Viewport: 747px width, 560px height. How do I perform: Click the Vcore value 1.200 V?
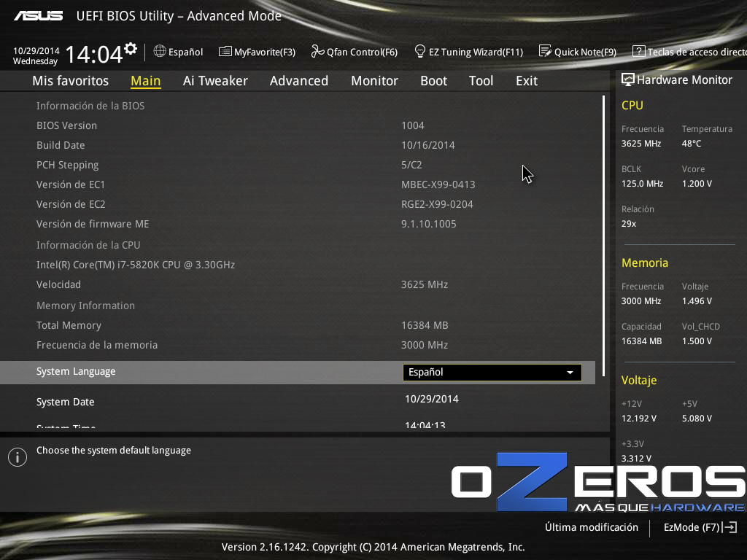[x=697, y=183]
